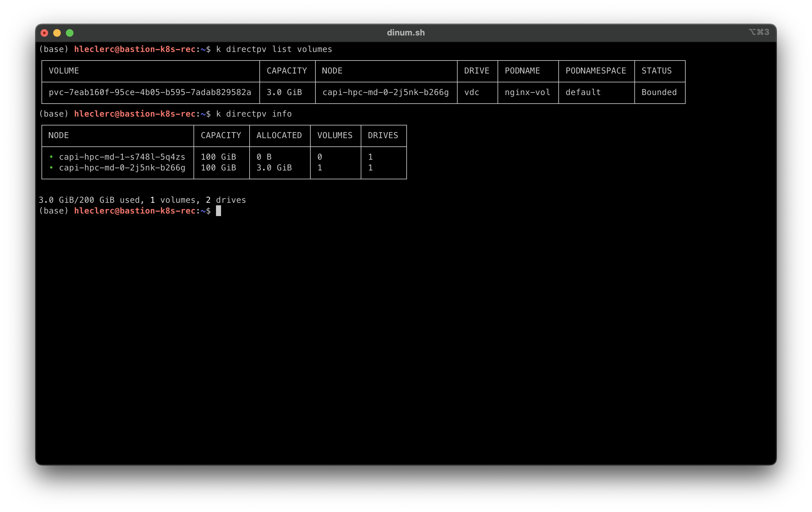812x512 pixels.
Task: Click the 'k directpv list volumes' command text
Action: [274, 49]
